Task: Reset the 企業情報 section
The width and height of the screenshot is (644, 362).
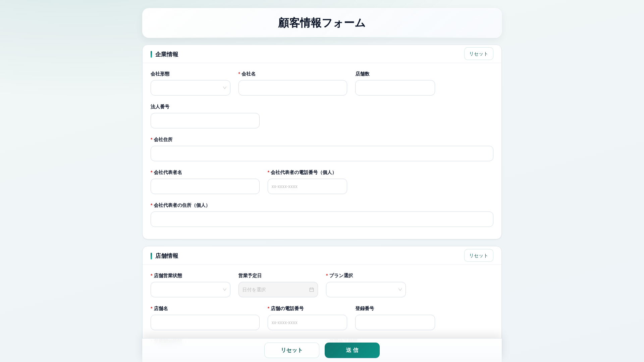Action: (x=479, y=54)
